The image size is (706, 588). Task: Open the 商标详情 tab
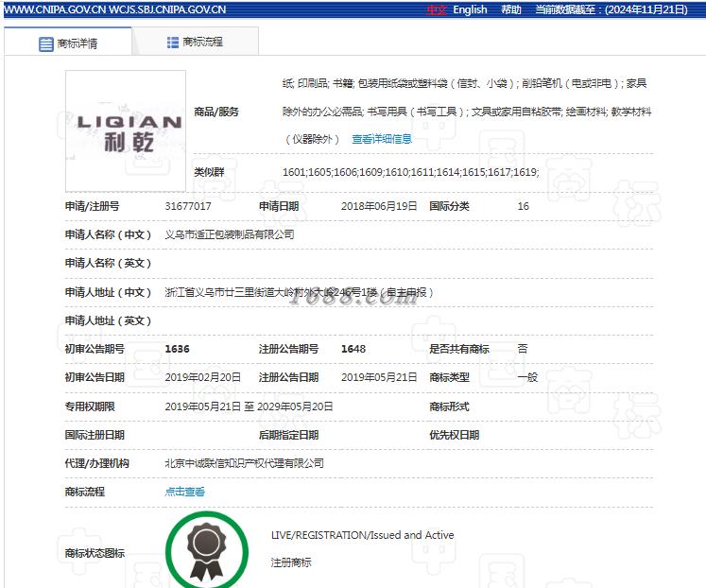tap(68, 43)
